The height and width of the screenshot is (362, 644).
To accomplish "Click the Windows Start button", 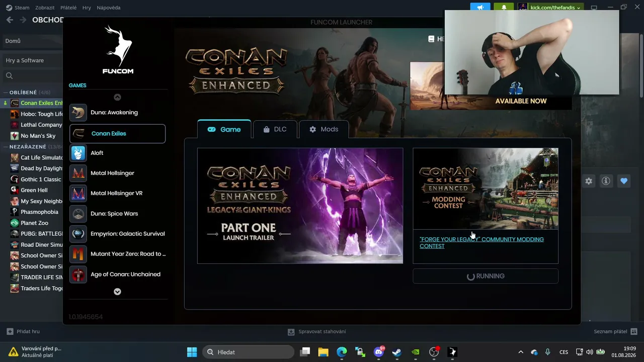I will [x=192, y=352].
